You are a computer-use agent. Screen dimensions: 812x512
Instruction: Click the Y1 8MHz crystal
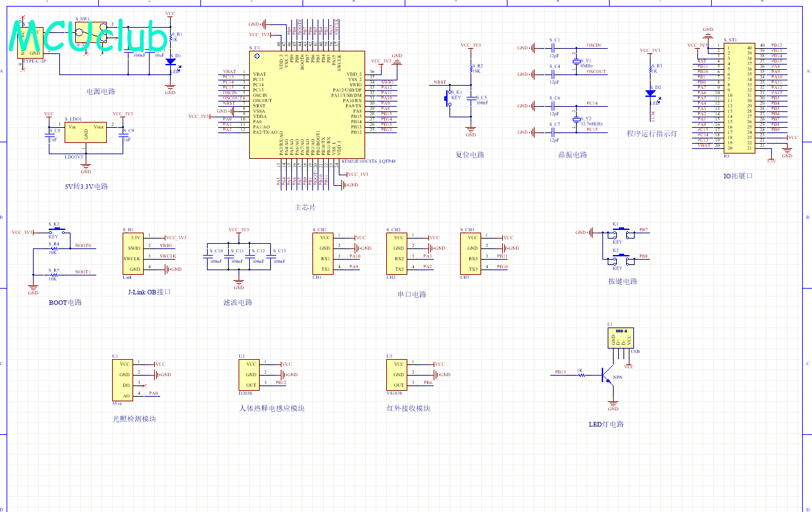[x=577, y=61]
